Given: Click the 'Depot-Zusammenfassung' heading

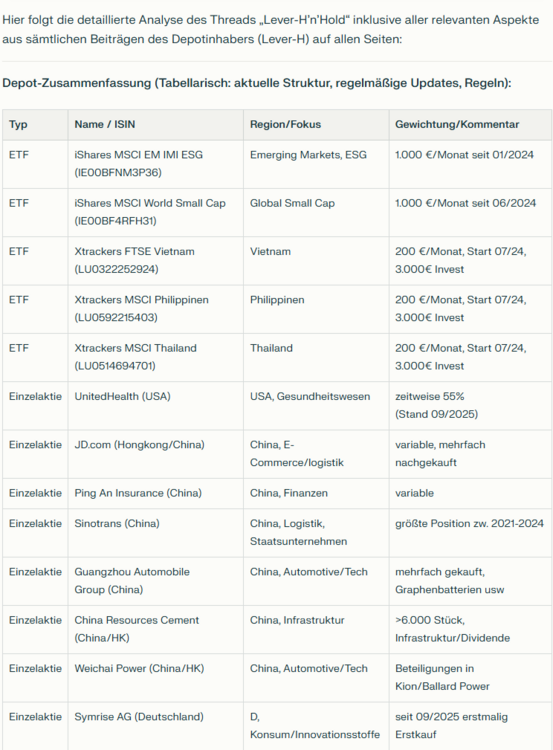Looking at the screenshot, I should coord(257,83).
